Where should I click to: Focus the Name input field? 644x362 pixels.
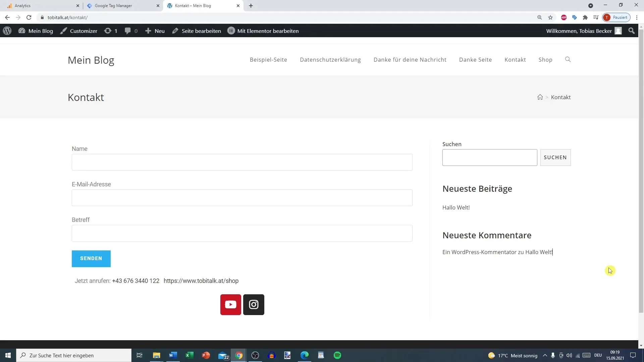pos(242,162)
